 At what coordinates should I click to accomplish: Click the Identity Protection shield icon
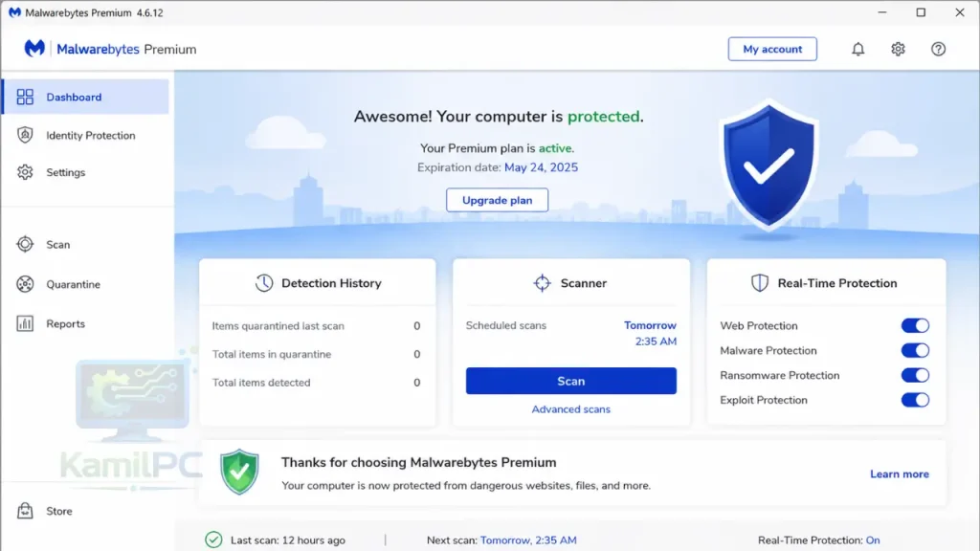click(x=25, y=135)
